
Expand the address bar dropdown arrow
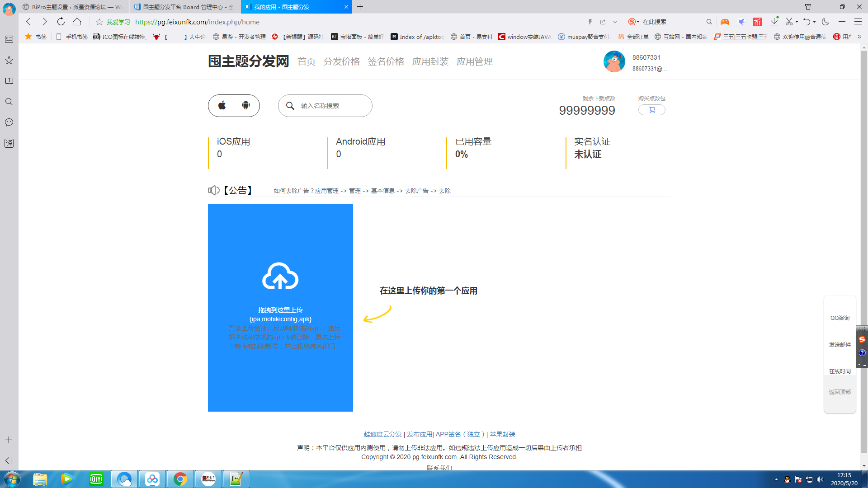[615, 22]
